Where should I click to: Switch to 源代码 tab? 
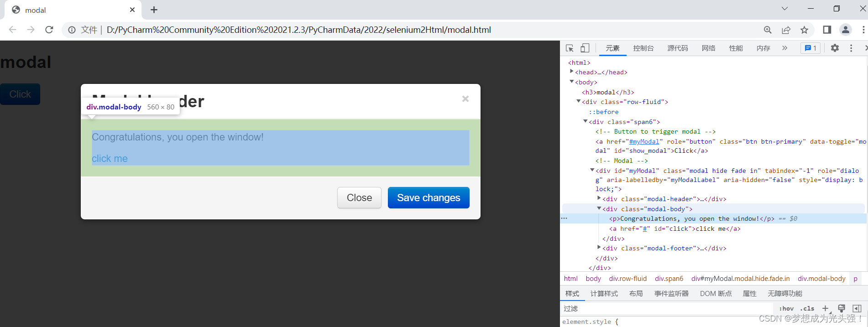point(678,48)
